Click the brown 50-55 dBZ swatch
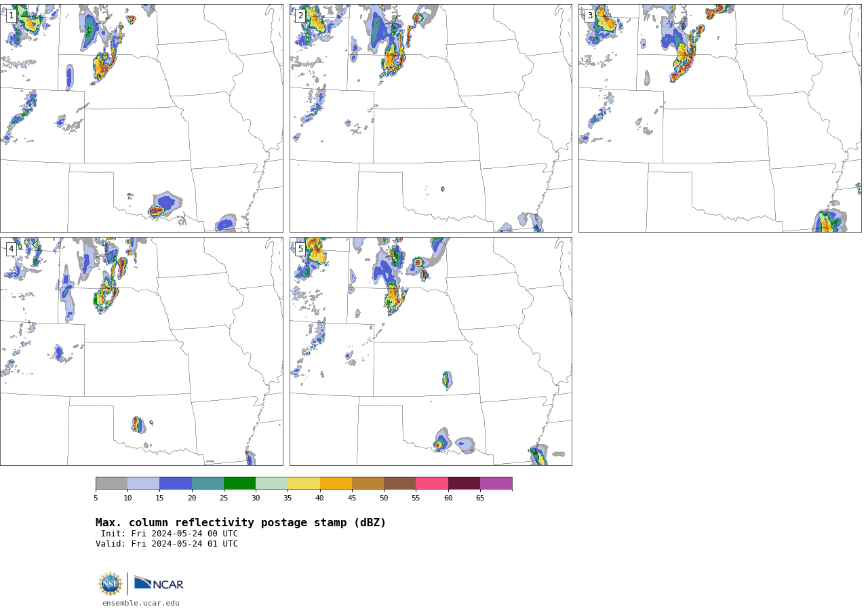Screen dimensions: 868x611 (x=399, y=484)
